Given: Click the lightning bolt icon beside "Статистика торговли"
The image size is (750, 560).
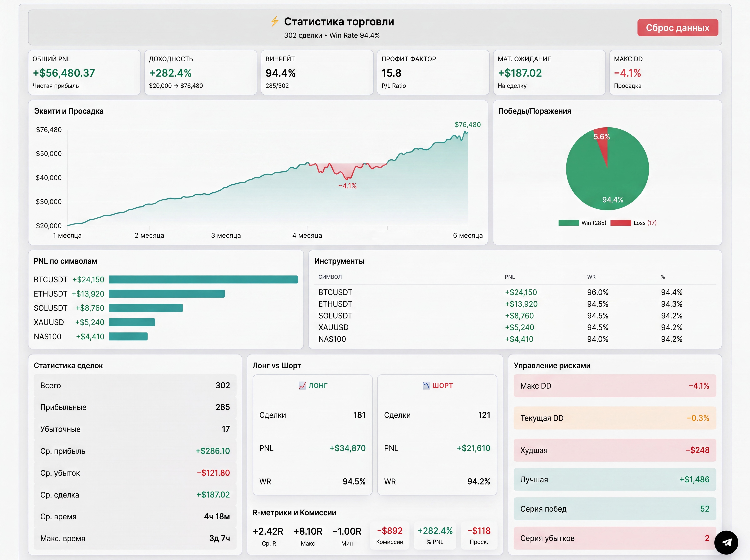Looking at the screenshot, I should [x=275, y=21].
